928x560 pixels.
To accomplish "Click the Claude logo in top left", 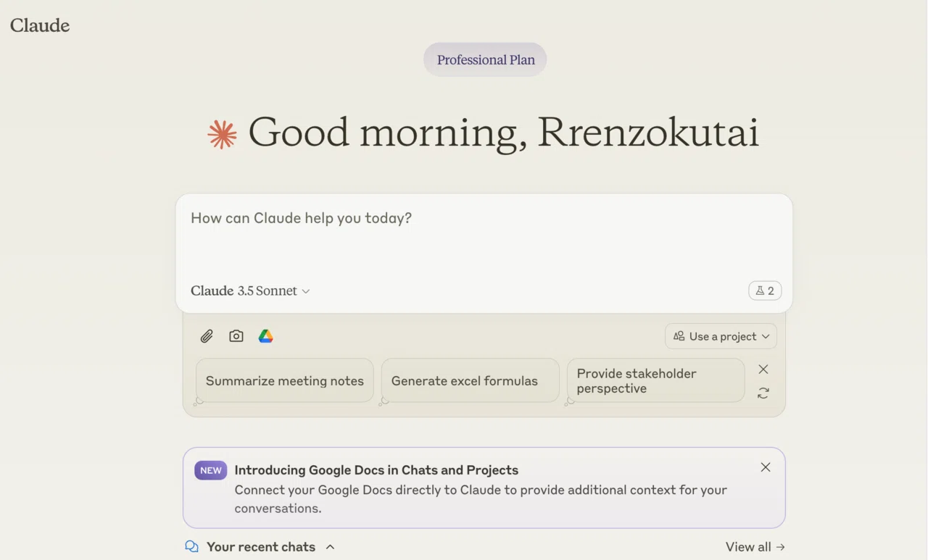I will 40,25.
